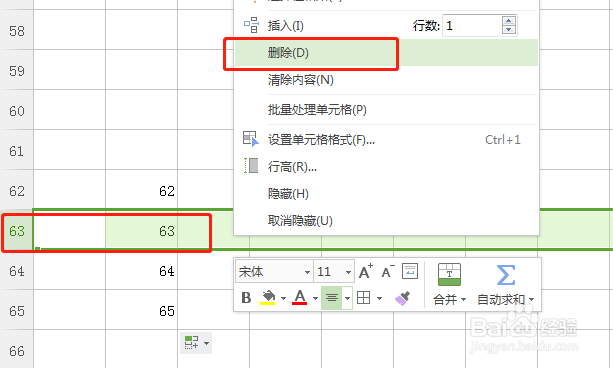613x368 pixels.
Task: Click Insert (插入) in context menu
Action: [x=285, y=26]
